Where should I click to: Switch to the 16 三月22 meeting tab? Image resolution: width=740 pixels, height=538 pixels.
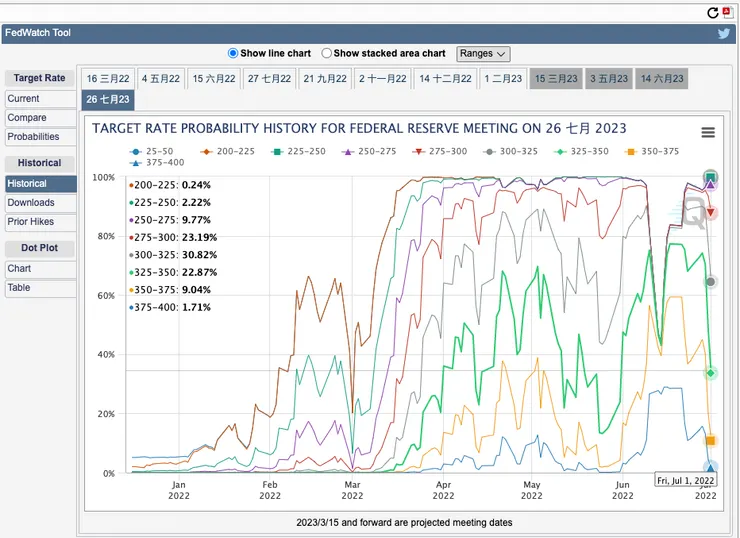tap(108, 79)
